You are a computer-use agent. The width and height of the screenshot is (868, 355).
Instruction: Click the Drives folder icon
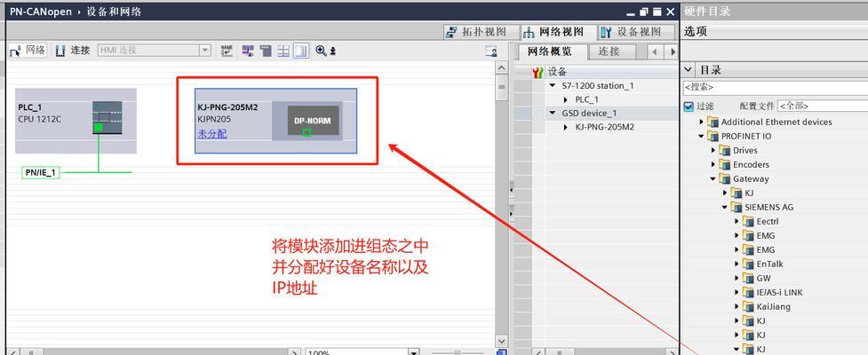(725, 150)
